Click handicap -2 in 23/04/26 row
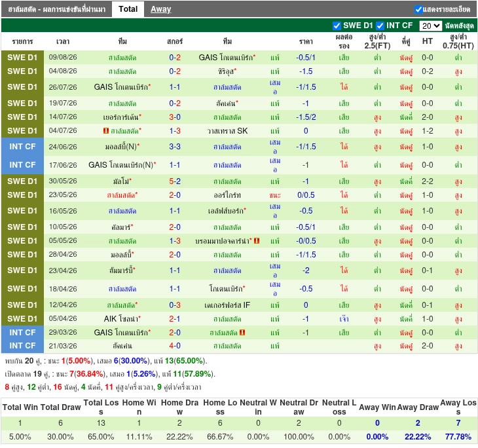Screen dimensions: 478x448 tap(306, 271)
